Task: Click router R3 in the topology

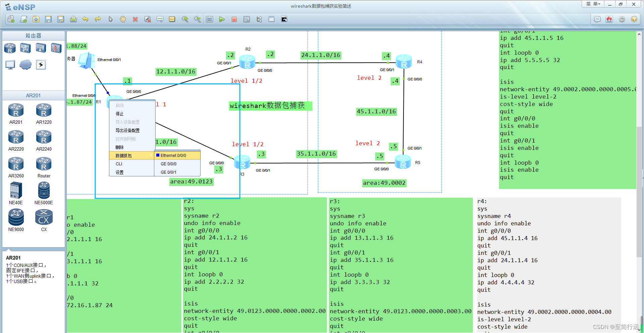Action: coord(242,163)
